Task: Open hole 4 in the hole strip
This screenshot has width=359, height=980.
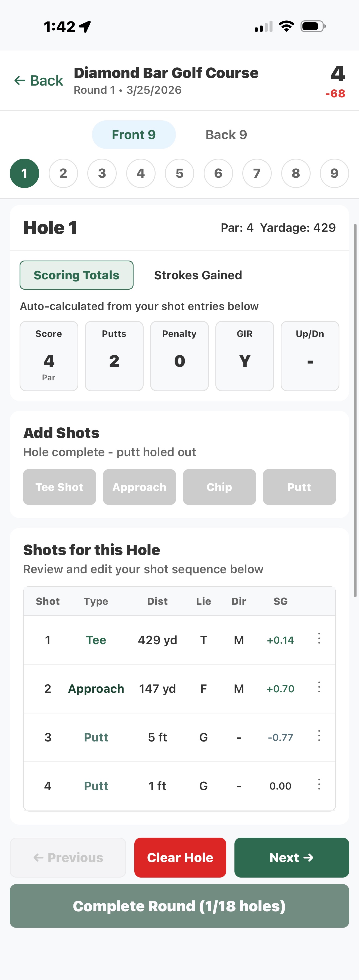Action: (141, 173)
